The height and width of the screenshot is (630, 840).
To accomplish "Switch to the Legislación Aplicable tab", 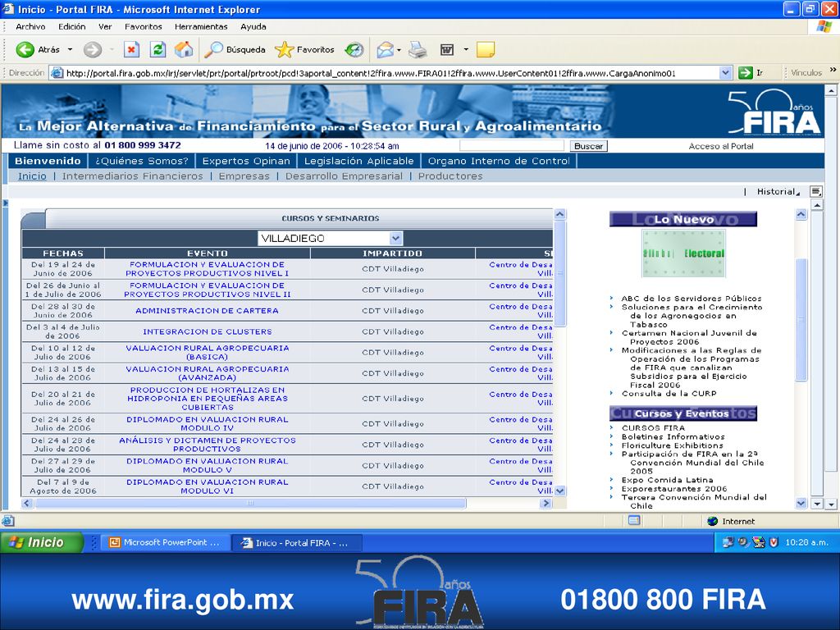I will (x=359, y=162).
